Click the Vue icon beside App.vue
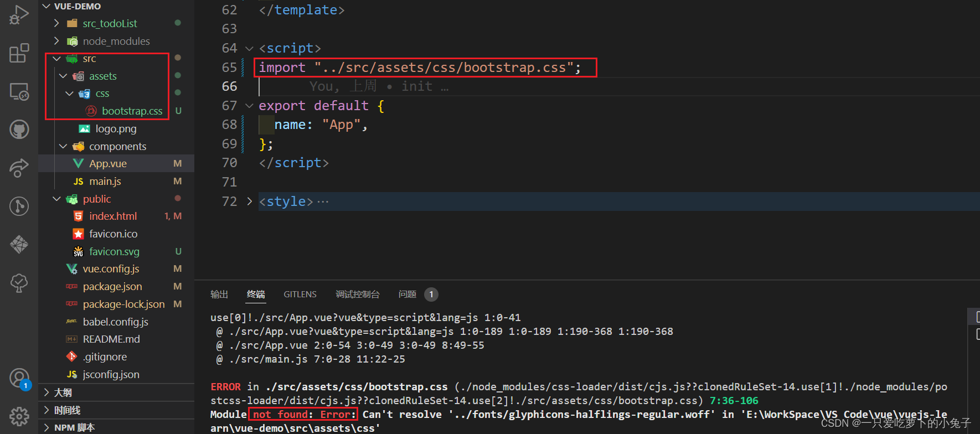 coord(79,163)
